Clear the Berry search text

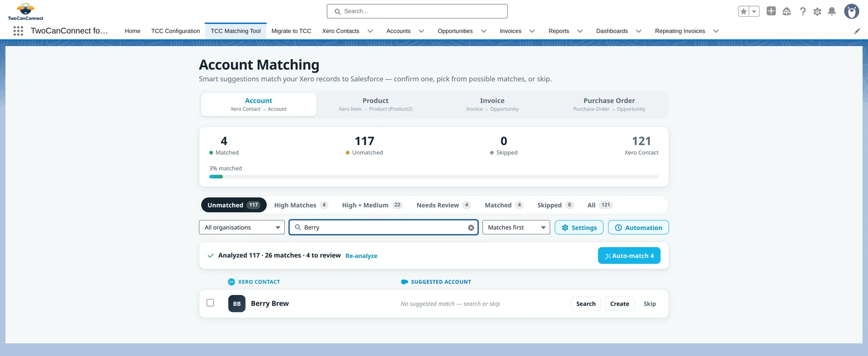[471, 228]
